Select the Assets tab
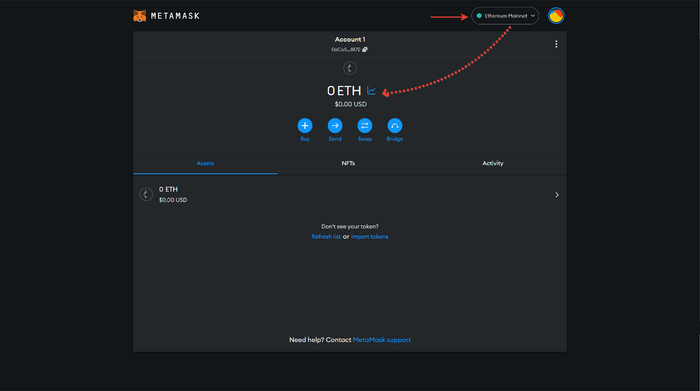700x391 pixels. 205,163
